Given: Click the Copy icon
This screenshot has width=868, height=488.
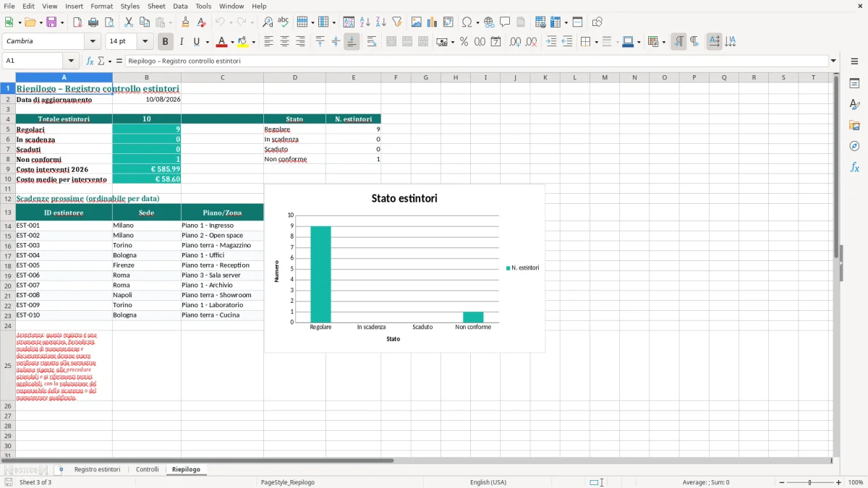Looking at the screenshot, I should (144, 22).
